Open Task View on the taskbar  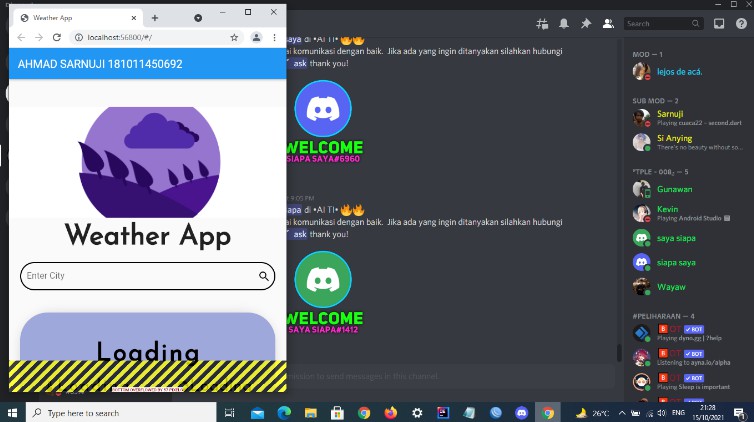[230, 413]
